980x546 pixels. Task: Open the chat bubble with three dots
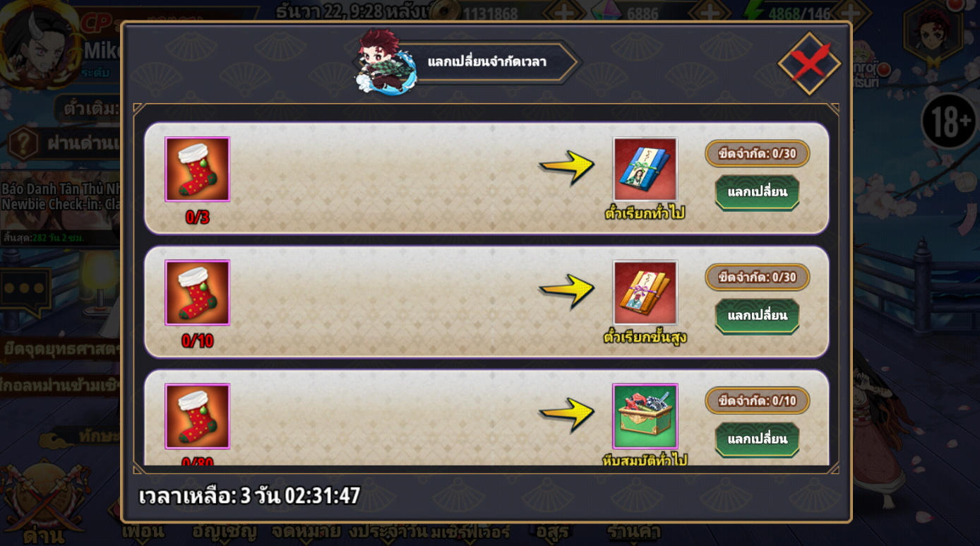tap(25, 290)
